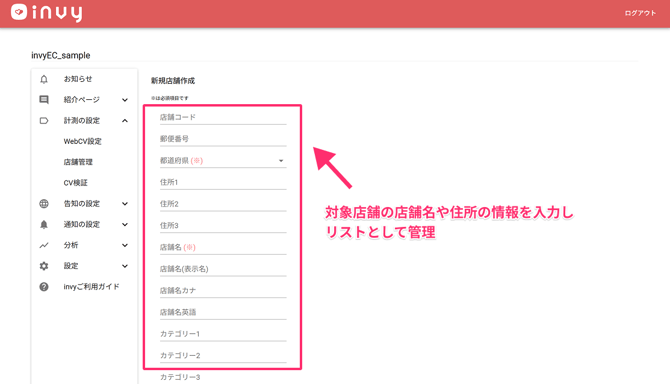
Task: Click the question mark icon for guide
Action: click(44, 287)
